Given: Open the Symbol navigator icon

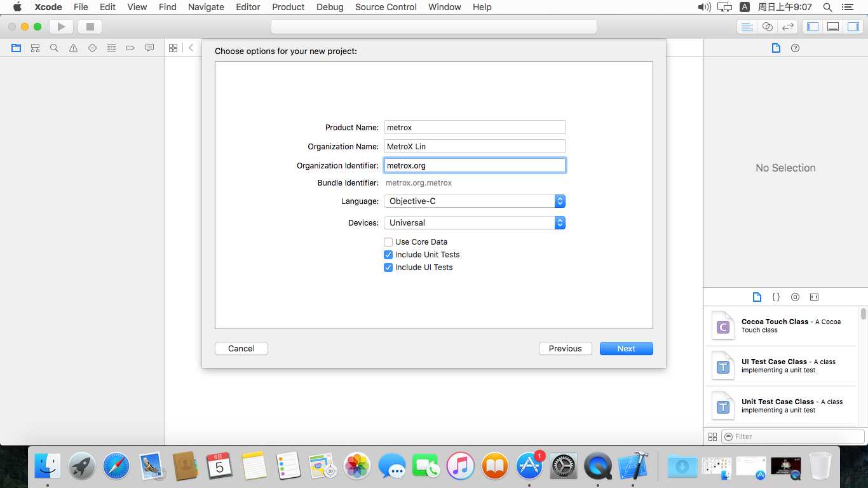Looking at the screenshot, I should [x=35, y=48].
